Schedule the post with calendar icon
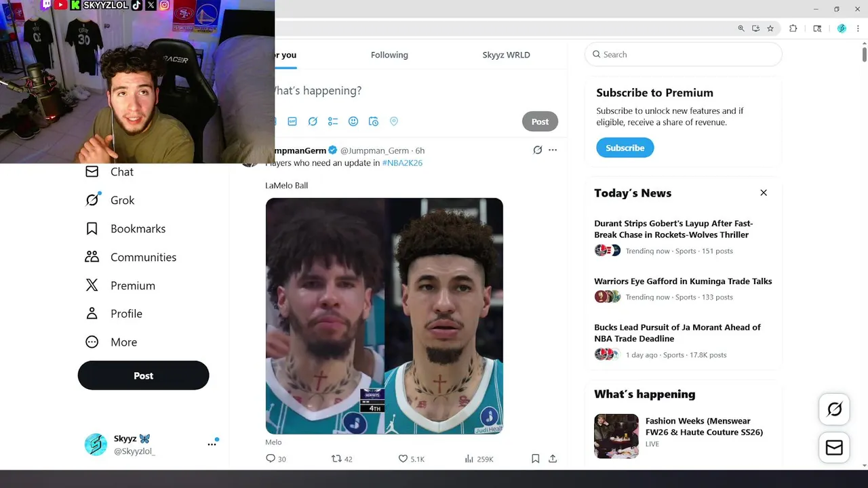 point(374,121)
